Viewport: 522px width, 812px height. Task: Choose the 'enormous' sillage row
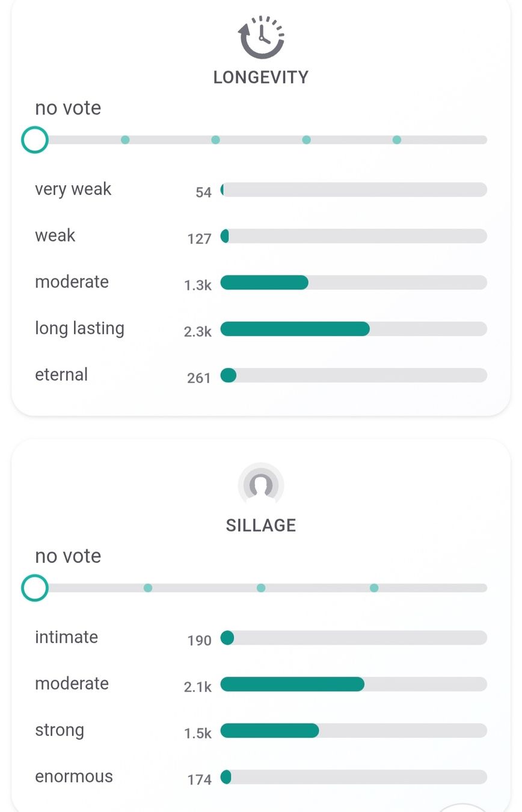pyautogui.click(x=261, y=777)
